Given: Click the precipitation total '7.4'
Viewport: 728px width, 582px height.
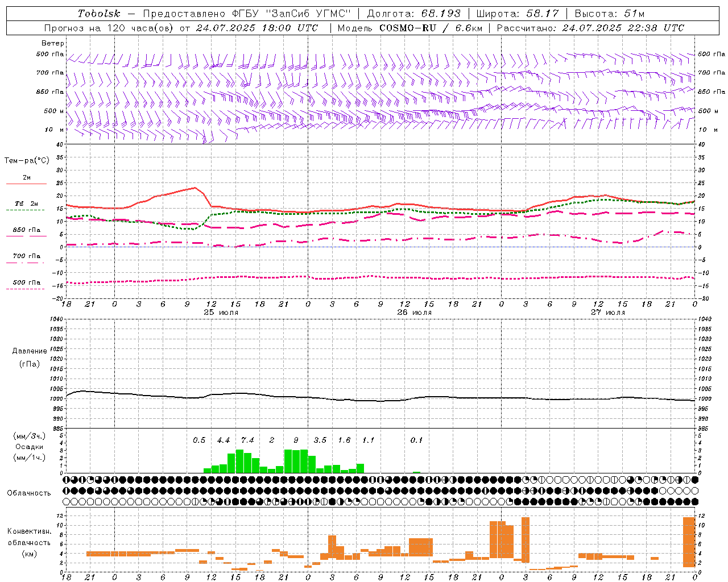Looking at the screenshot, I should [247, 440].
